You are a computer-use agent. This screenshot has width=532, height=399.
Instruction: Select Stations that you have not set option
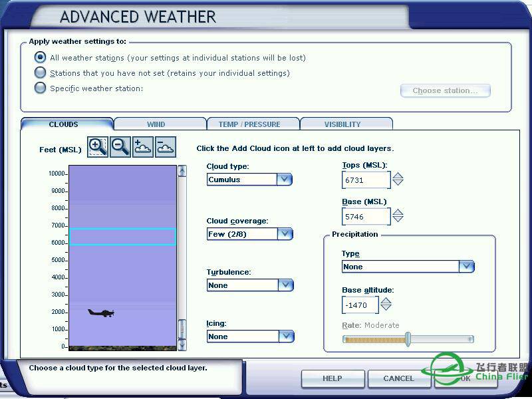click(40, 72)
